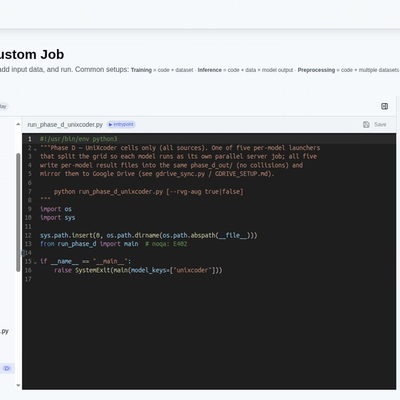Click the 'mirror them to Google Drive' docstring line
400x400 pixels.
pyautogui.click(x=157, y=174)
